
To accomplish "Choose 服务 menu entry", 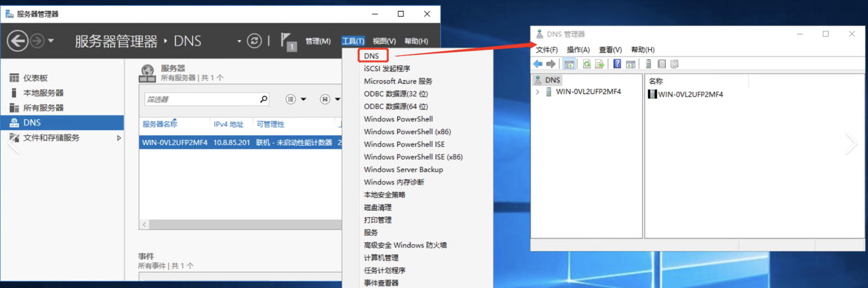I will [x=371, y=232].
